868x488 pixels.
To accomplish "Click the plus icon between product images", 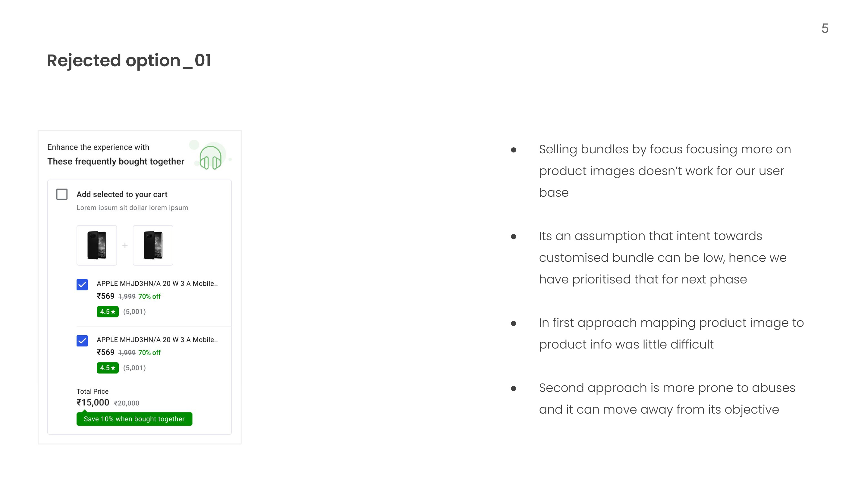I will click(125, 245).
